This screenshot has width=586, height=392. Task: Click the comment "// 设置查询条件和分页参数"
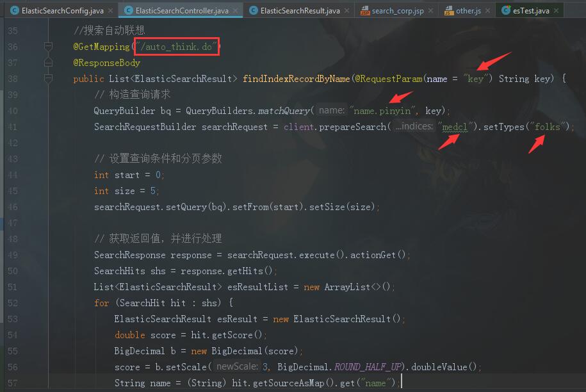point(158,159)
